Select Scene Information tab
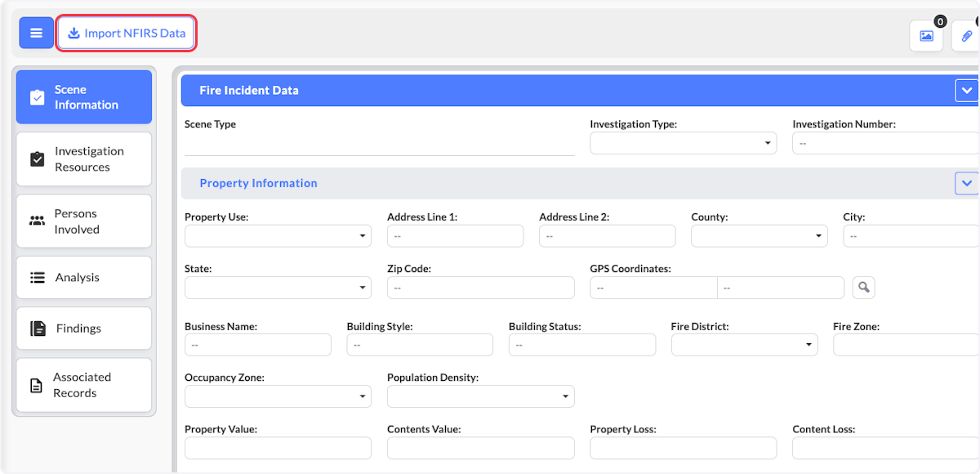 (84, 97)
